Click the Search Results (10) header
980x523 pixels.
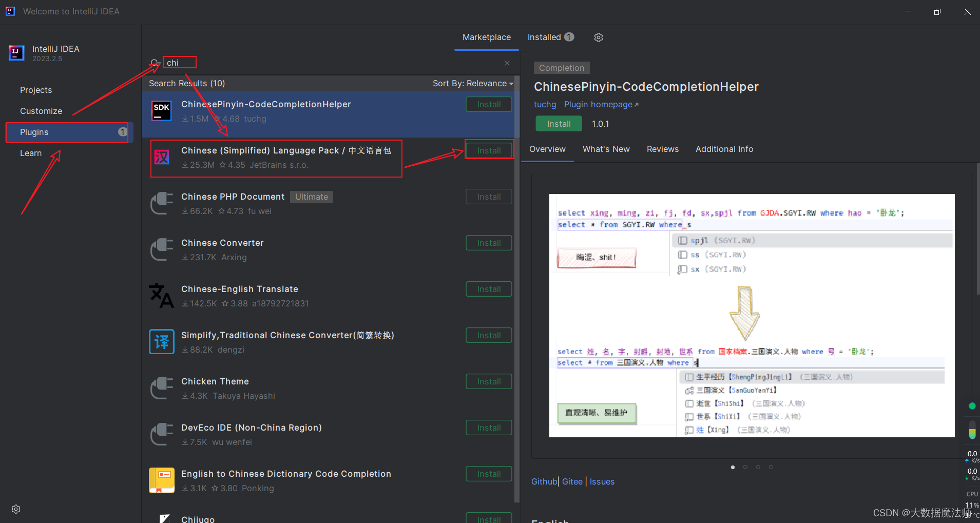187,83
